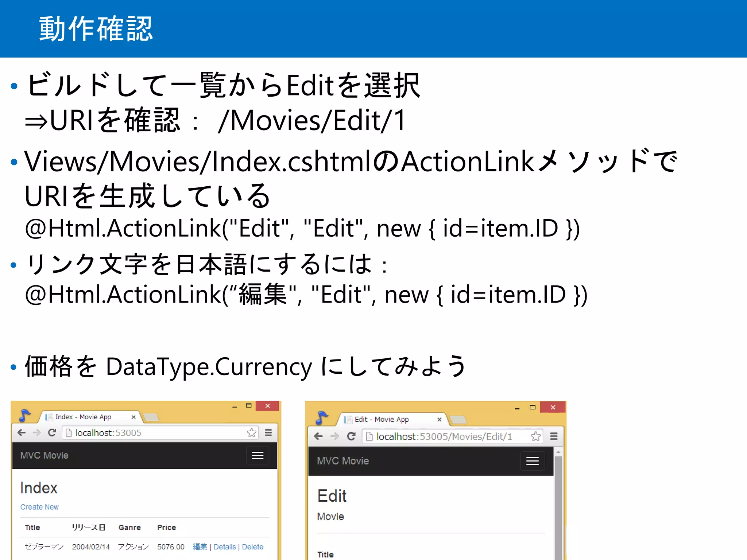Image resolution: width=747 pixels, height=560 pixels.
Task: Toggle MVC Movie hamburger menu in Index window
Action: coord(258,455)
